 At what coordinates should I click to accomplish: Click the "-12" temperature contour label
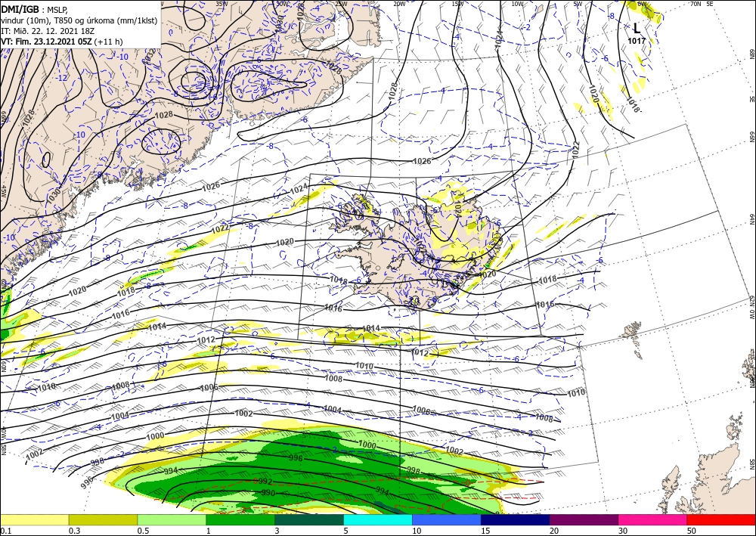point(61,78)
